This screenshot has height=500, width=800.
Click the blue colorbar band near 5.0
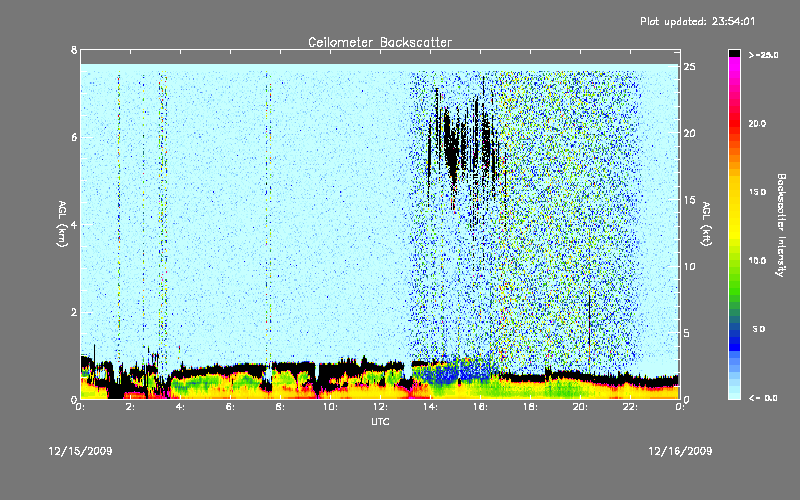point(734,329)
